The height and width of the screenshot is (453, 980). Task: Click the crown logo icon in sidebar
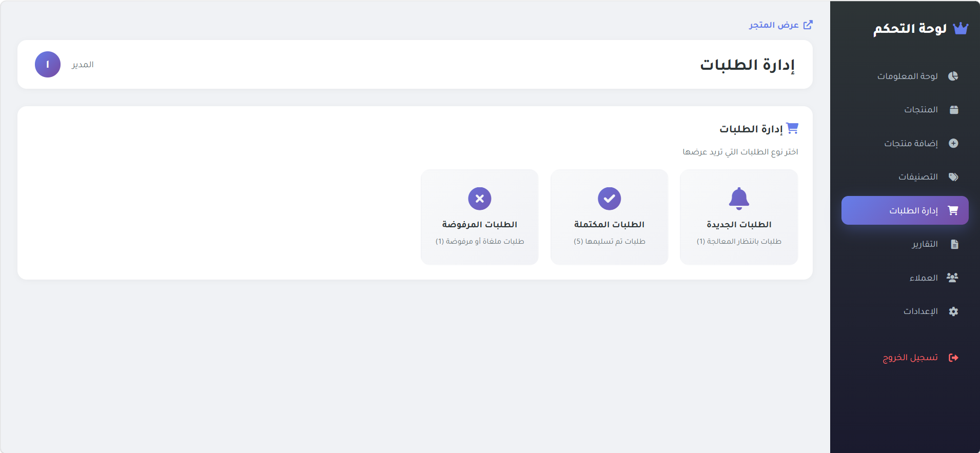[961, 29]
